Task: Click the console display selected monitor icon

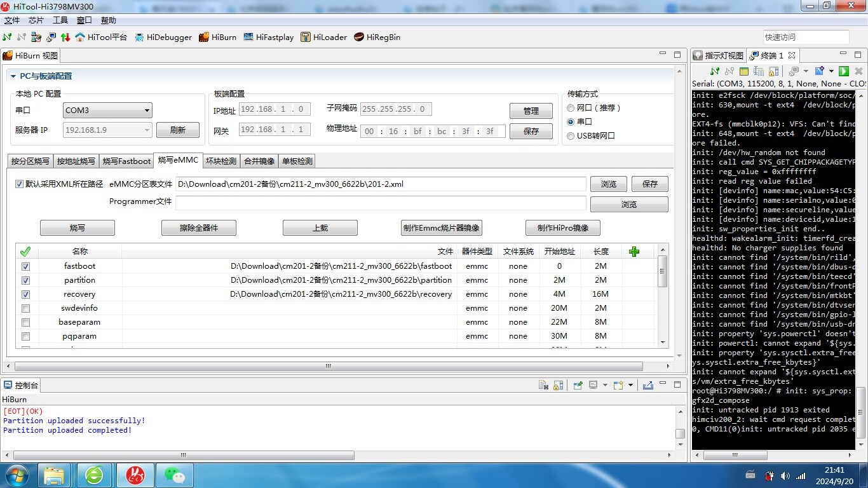Action: pyautogui.click(x=593, y=385)
